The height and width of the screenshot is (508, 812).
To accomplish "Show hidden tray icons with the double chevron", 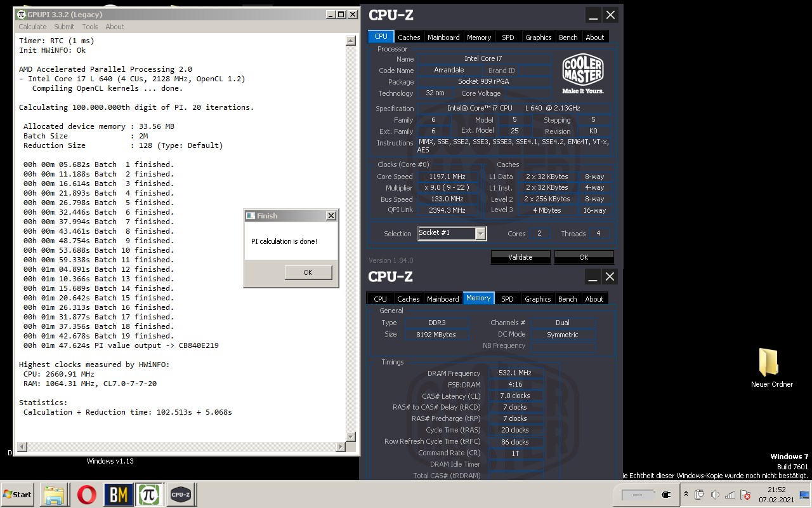I will click(x=685, y=494).
